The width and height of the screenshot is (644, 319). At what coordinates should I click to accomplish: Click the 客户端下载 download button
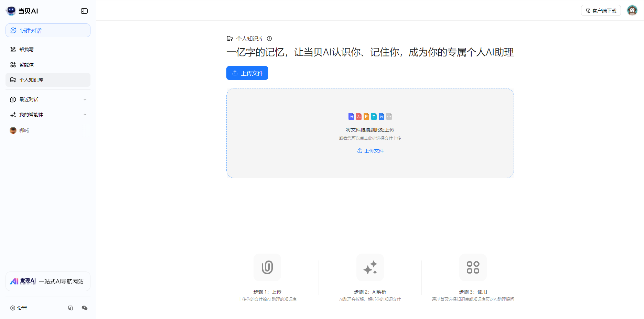(x=601, y=11)
